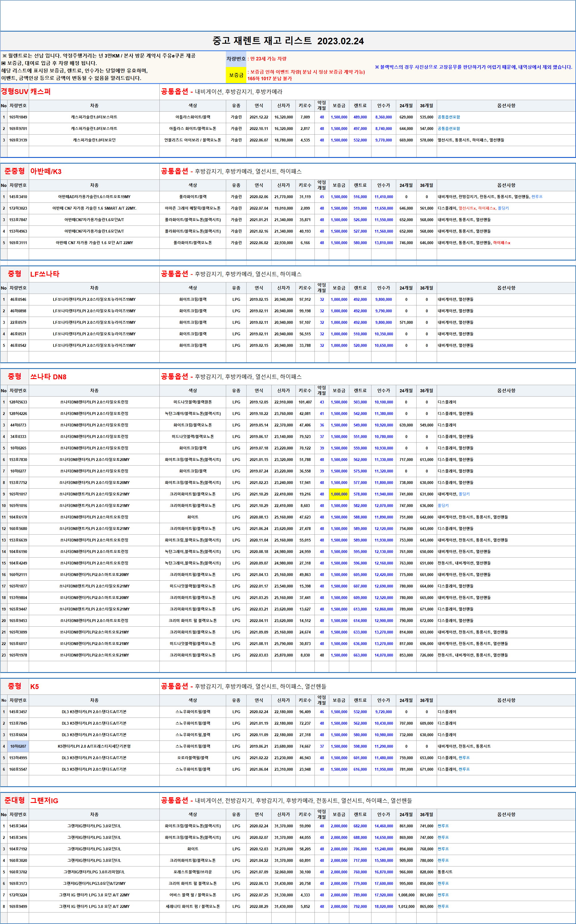Image resolution: width=576 pixels, height=924 pixels.
Task: Click plate number 145호3464
Action: pos(18,826)
